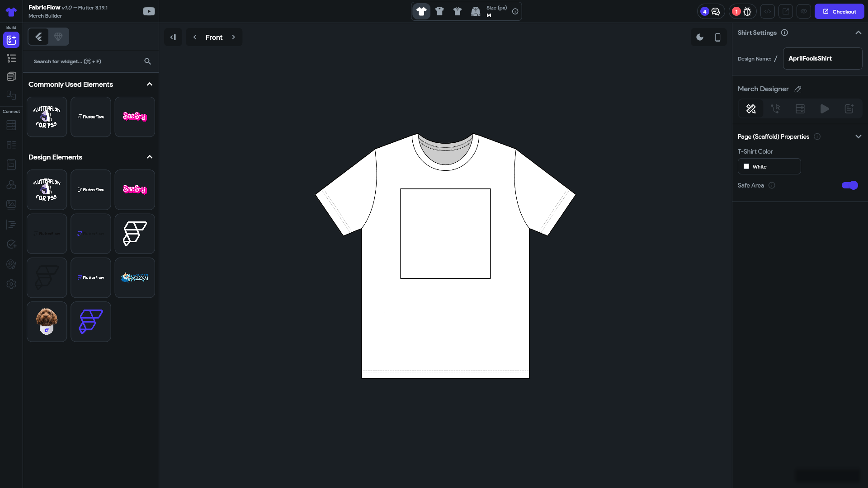
Task: Open the Firestore database table icon
Action: coord(11,125)
